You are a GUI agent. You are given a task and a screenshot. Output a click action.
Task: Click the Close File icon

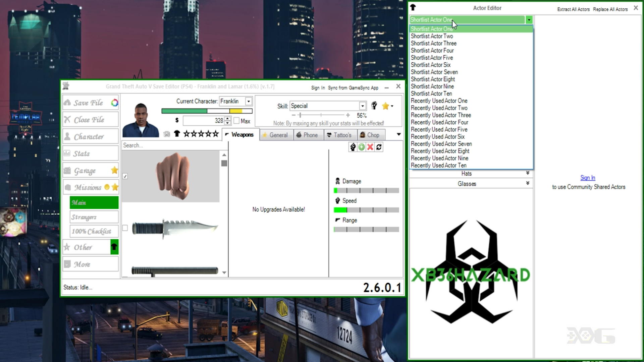(x=68, y=120)
